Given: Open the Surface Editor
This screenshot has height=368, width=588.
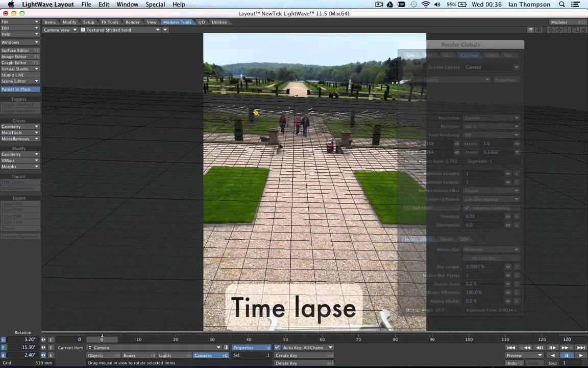Looking at the screenshot, I should click(20, 50).
